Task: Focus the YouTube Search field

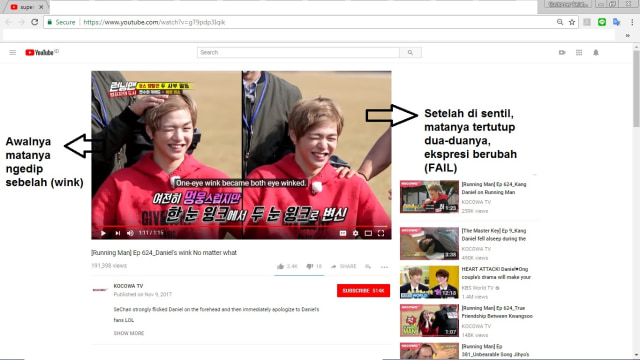Action: [x=298, y=52]
